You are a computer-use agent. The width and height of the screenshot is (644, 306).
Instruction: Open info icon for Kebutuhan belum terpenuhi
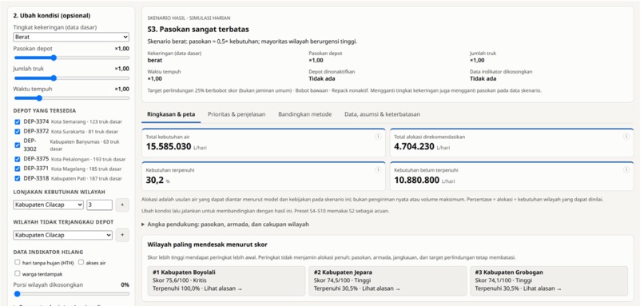click(626, 169)
